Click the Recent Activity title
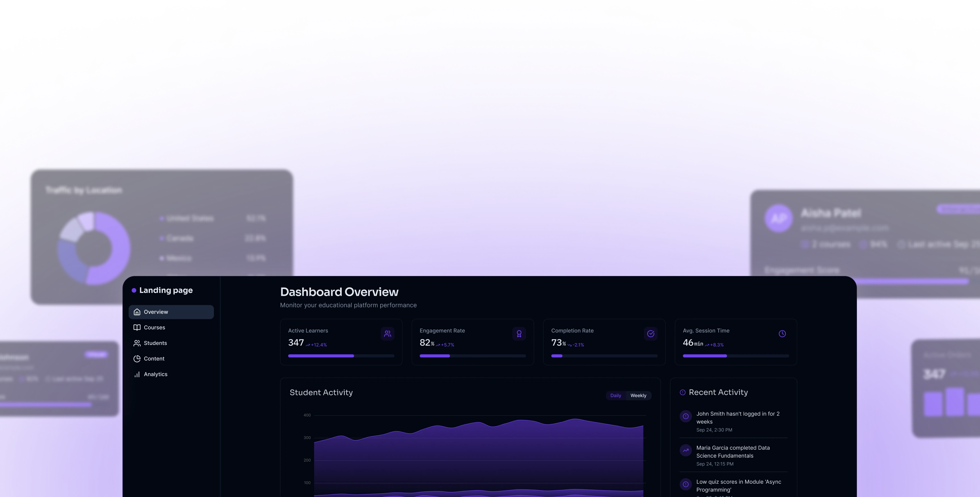Screen dimensions: 980x497 pos(718,392)
